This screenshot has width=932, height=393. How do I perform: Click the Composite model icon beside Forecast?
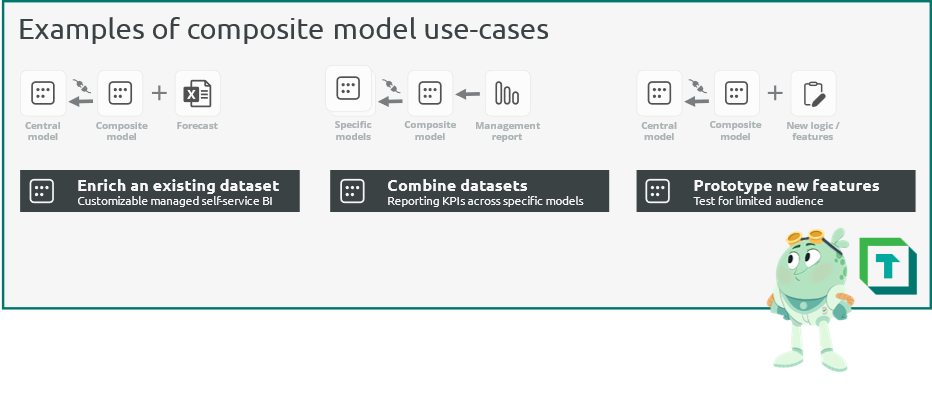pos(120,93)
